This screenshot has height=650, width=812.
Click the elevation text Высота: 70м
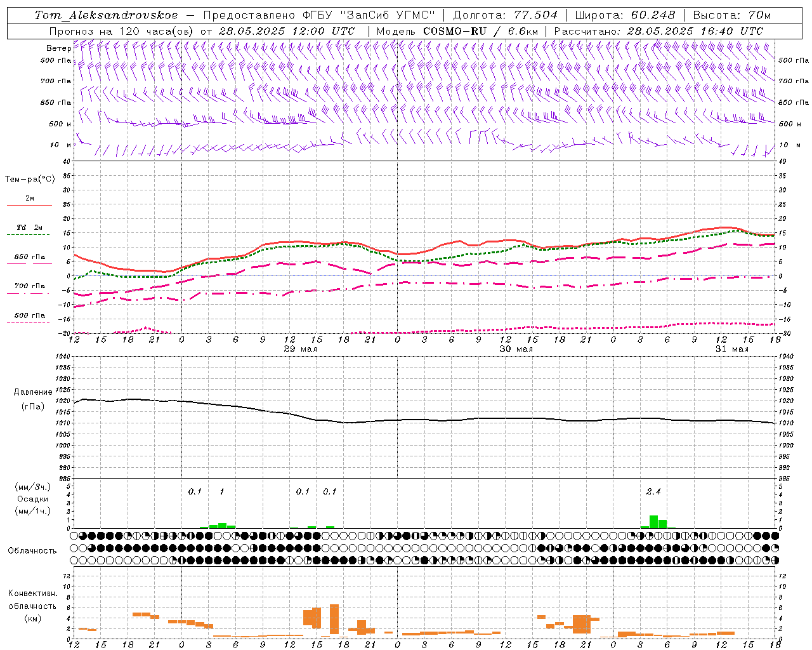click(x=732, y=15)
